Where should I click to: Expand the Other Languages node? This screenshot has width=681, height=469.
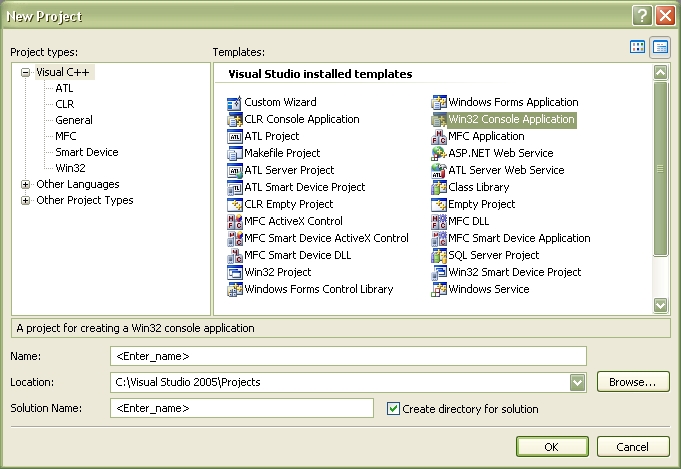point(26,185)
